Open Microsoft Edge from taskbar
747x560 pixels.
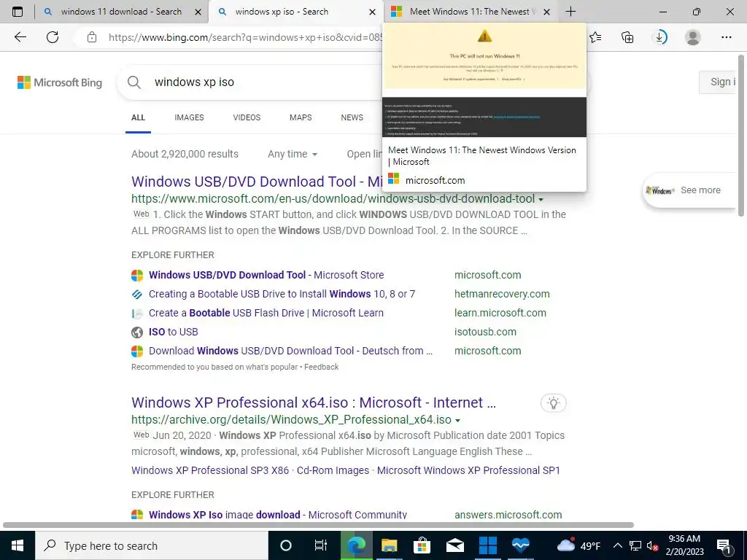click(x=356, y=545)
